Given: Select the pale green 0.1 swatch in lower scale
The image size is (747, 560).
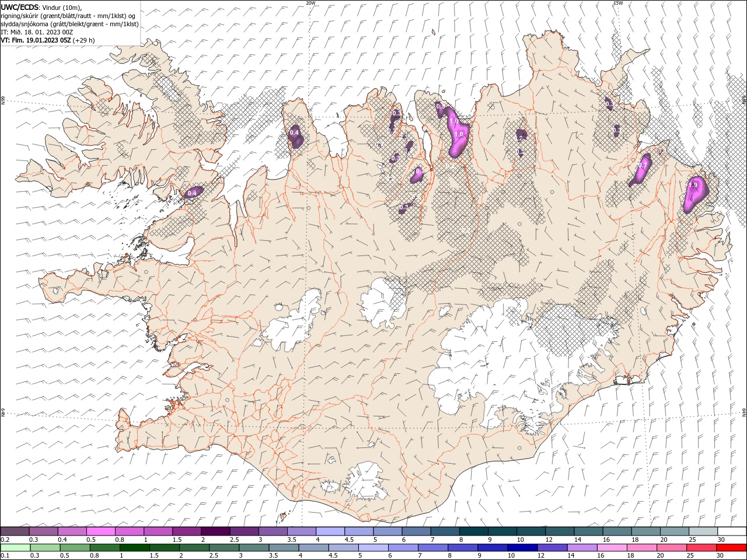Looking at the screenshot, I should pos(15,548).
